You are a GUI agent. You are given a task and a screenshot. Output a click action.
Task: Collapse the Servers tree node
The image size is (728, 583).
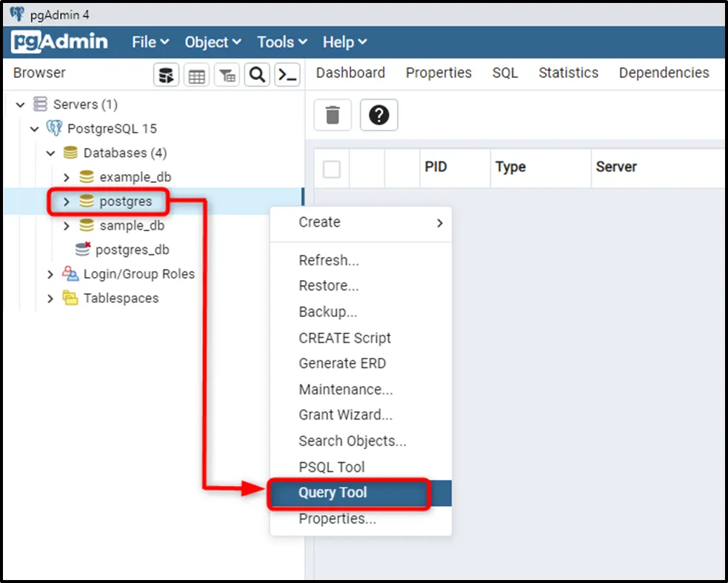pyautogui.click(x=20, y=105)
